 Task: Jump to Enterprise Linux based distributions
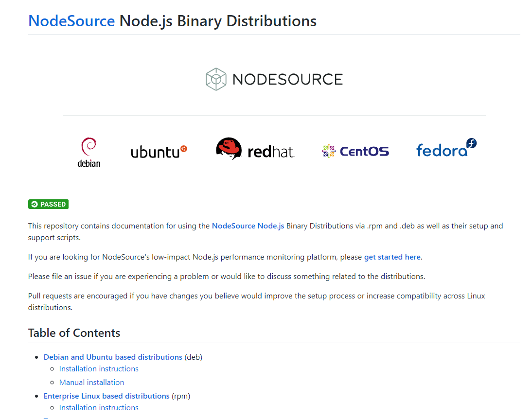click(106, 396)
